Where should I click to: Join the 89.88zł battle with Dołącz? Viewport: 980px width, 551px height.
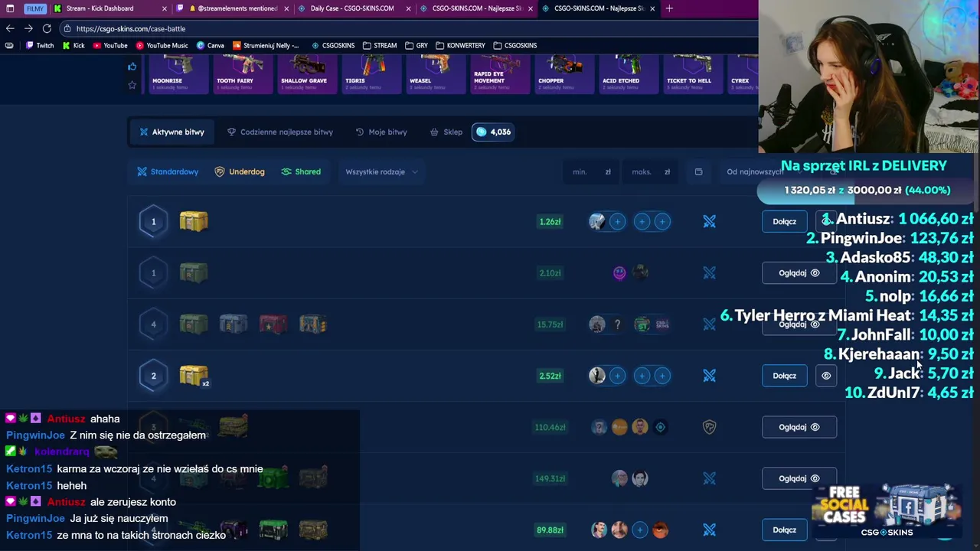(x=784, y=530)
